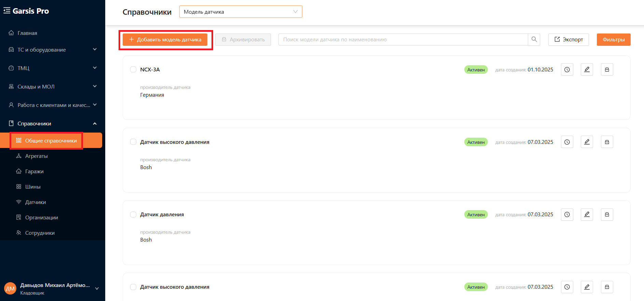The image size is (644, 301).
Task: Edit the NCX-3A sensor model entry
Action: point(587,70)
